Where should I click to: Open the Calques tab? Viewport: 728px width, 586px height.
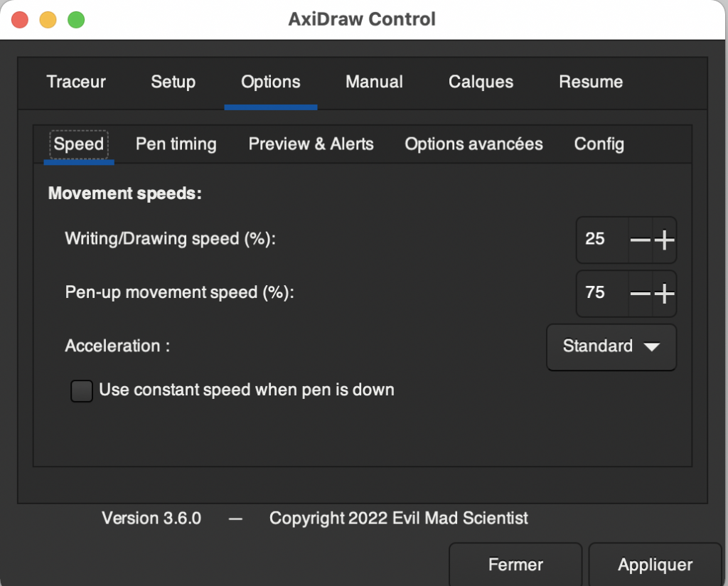[481, 82]
